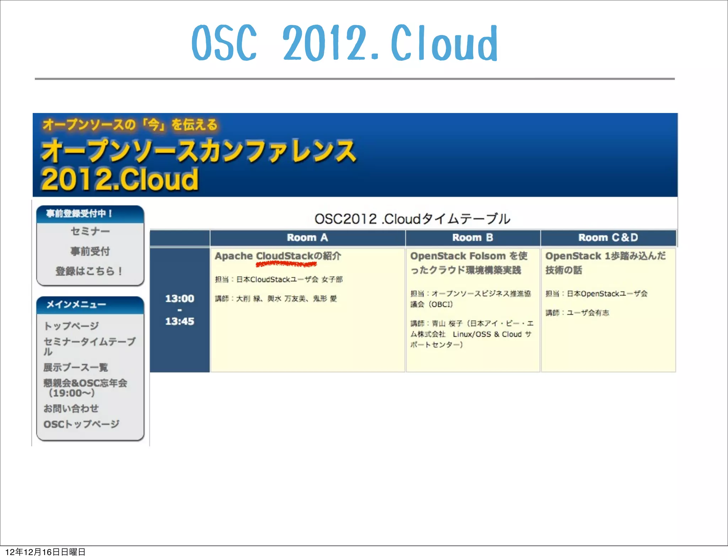Click the 13:00 - 13:45 time slot cell
Screen dimensions: 728x560
click(x=180, y=309)
